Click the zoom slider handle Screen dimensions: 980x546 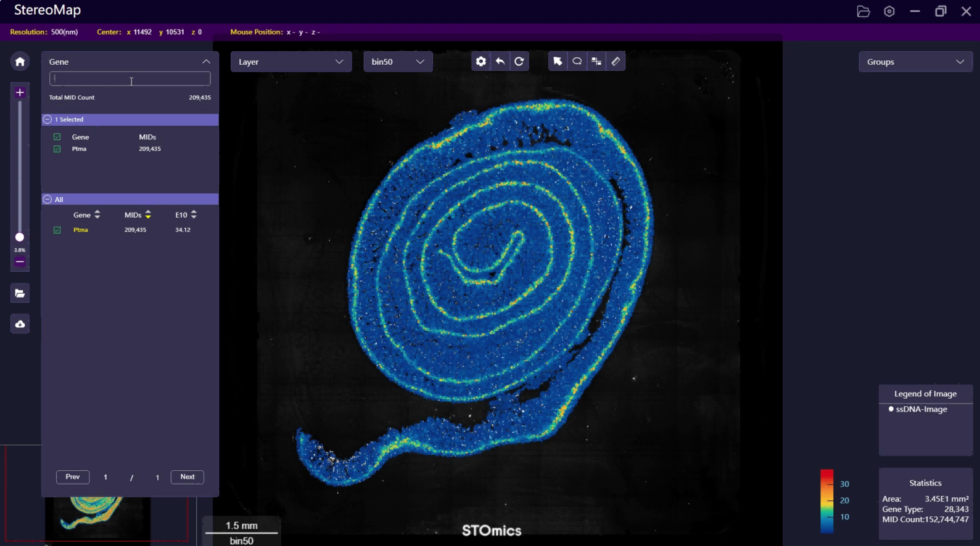pyautogui.click(x=20, y=237)
